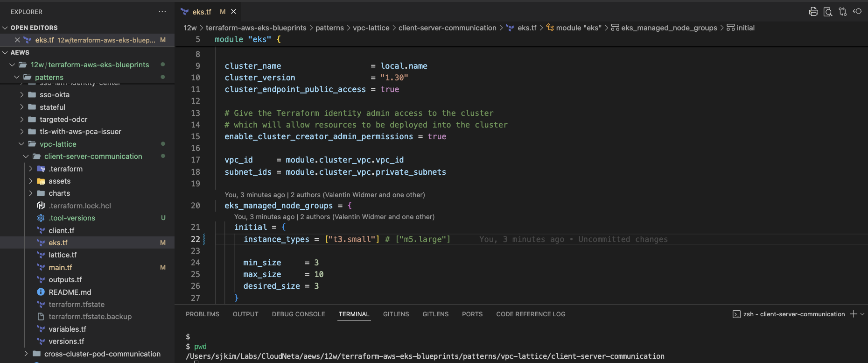Screen dimensions: 868x363
Task: Open outputs.tf file
Action: [65, 280]
